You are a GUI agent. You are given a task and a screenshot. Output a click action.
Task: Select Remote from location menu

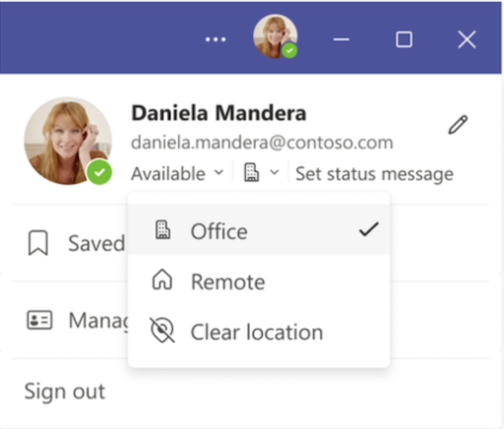pos(259,281)
